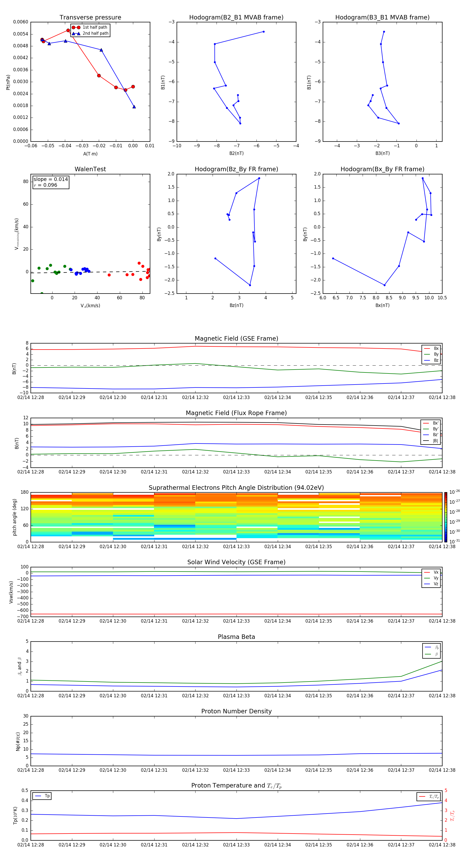Click the "Hodogram(Bz_By FR frame)" title

pos(236,169)
